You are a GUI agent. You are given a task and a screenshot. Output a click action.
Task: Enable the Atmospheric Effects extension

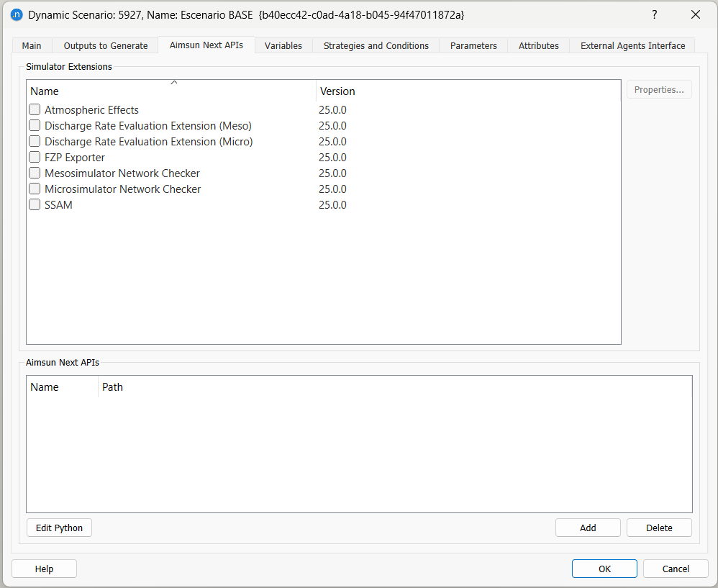point(35,110)
